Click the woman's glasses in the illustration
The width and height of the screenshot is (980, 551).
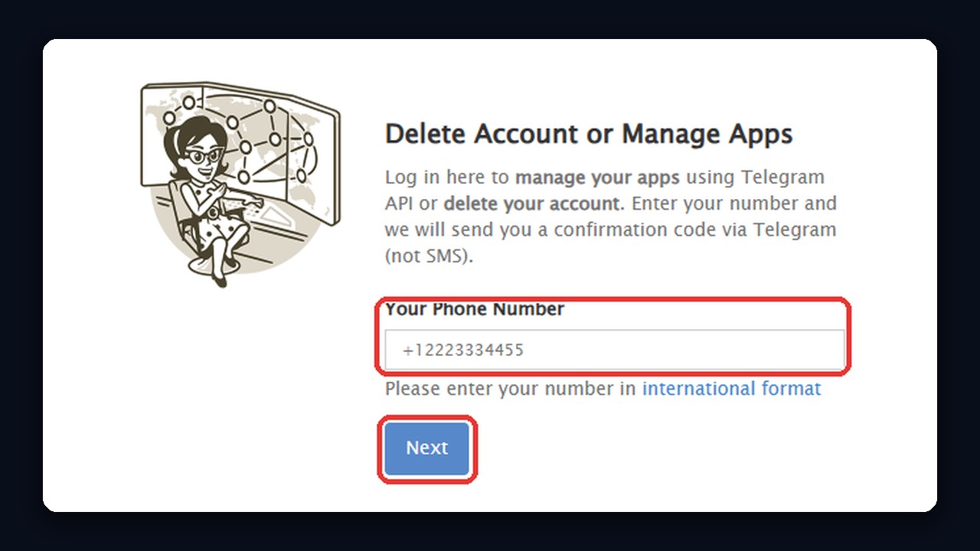click(x=205, y=156)
